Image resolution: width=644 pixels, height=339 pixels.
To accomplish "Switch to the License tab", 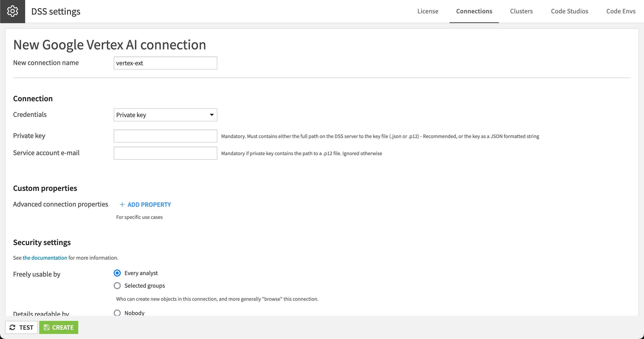I will (428, 11).
